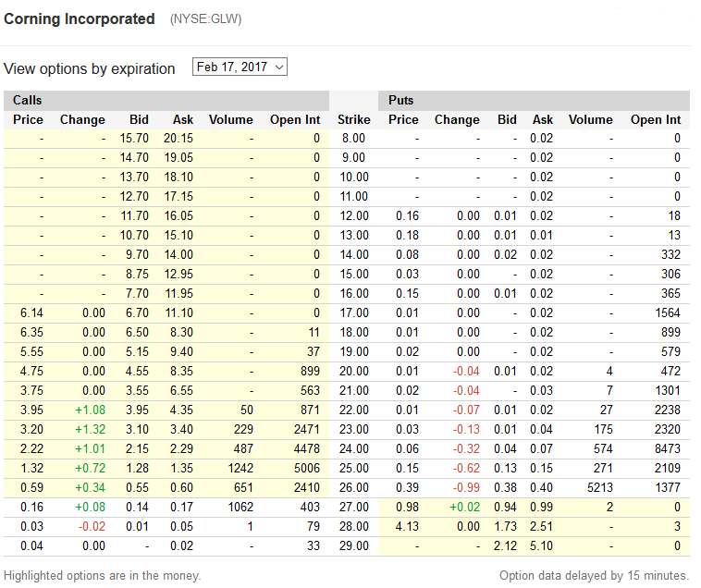This screenshot has height=588, width=701.
Task: Select put price 0.16
Action: [x=407, y=216]
